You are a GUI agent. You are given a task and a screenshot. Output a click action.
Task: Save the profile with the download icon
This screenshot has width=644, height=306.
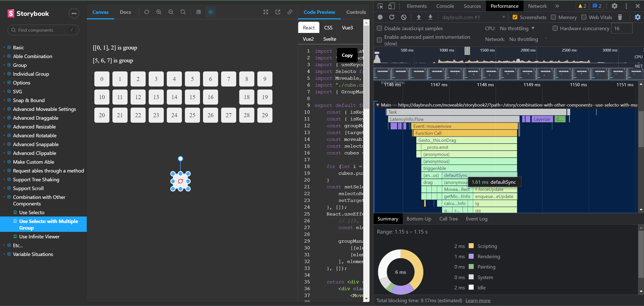(430, 17)
